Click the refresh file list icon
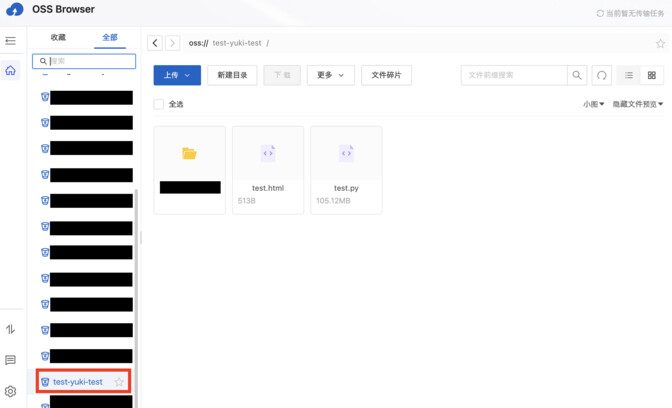The width and height of the screenshot is (672, 408). [x=602, y=75]
